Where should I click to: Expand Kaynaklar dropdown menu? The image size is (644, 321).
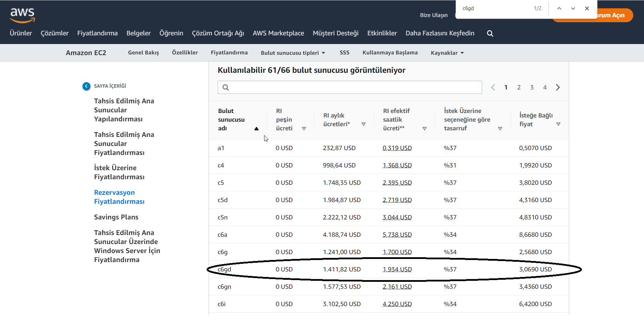447,53
